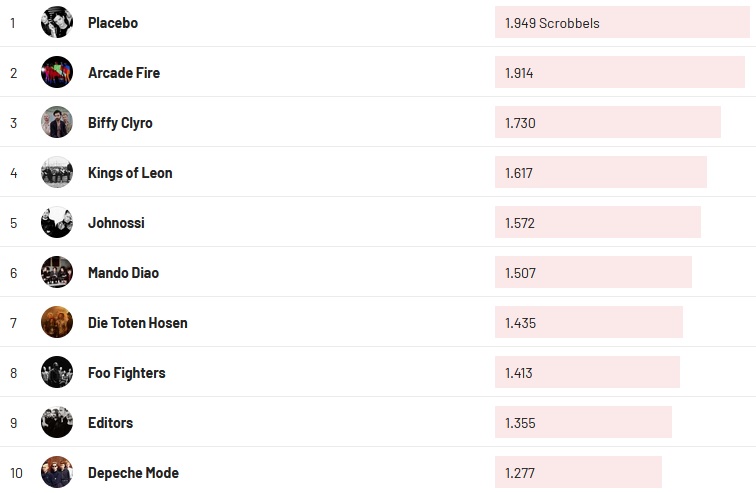Open Arcade Fire's avatar image
The image size is (756, 493).
[57, 72]
